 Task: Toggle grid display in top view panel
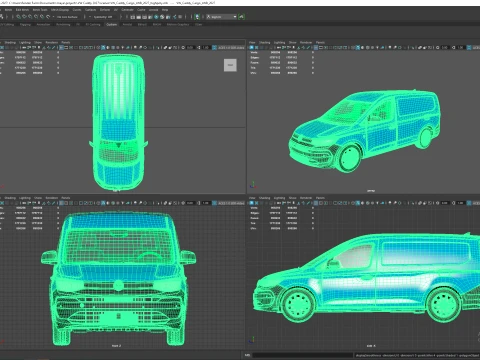(61, 47)
